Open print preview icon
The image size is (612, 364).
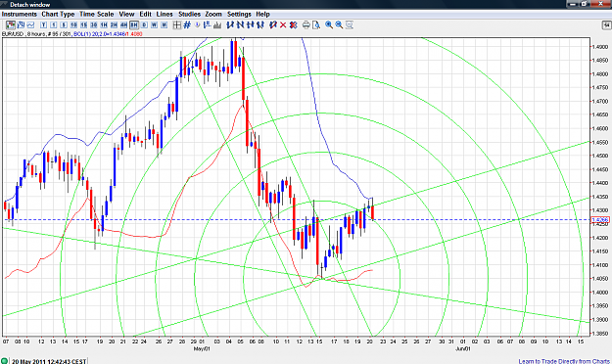tap(316, 25)
